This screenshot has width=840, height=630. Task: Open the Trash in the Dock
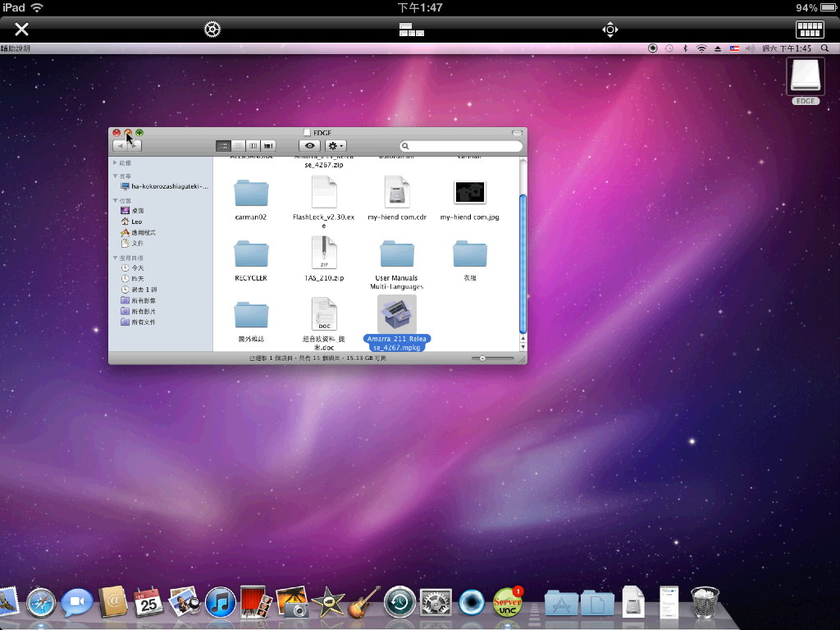pos(705,603)
